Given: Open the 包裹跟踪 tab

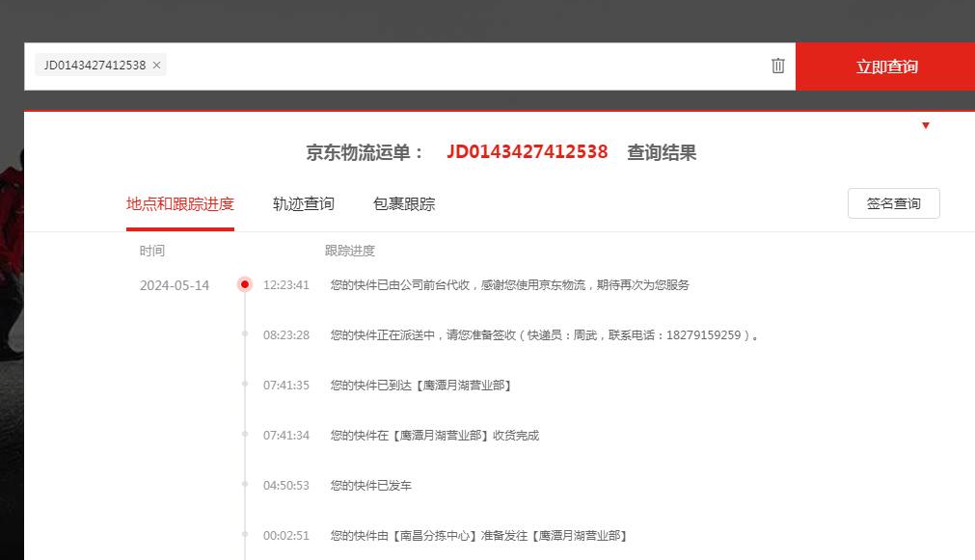Looking at the screenshot, I should (x=404, y=204).
